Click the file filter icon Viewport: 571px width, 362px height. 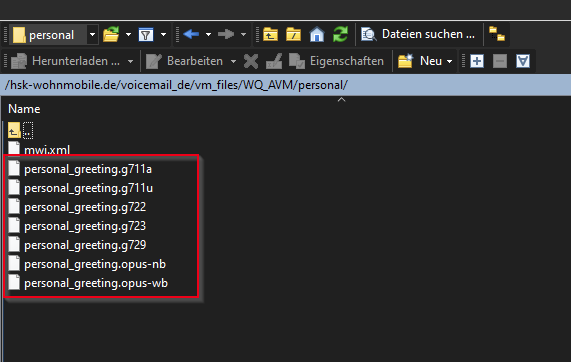(x=146, y=35)
